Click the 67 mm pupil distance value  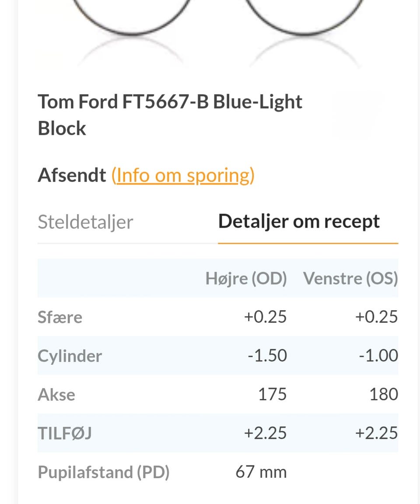click(261, 472)
